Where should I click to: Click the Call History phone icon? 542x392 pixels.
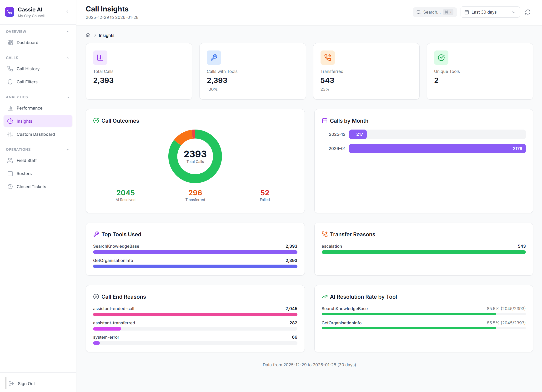click(10, 69)
